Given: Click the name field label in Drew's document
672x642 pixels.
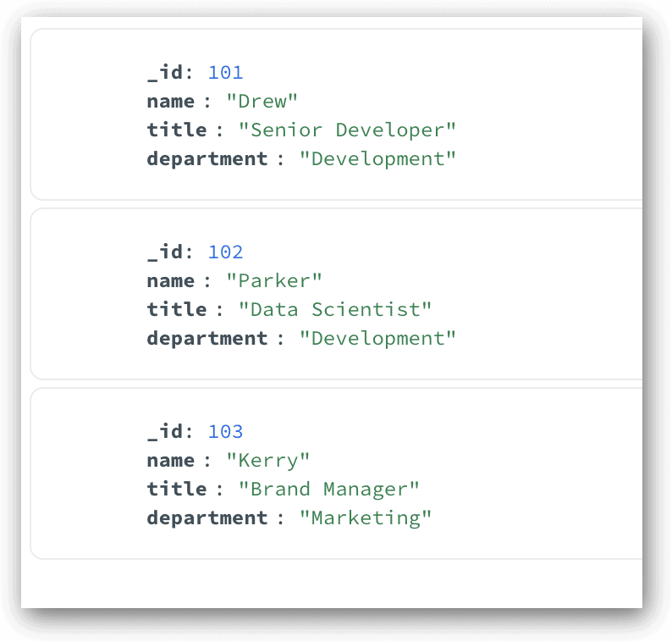Looking at the screenshot, I should click(171, 102).
